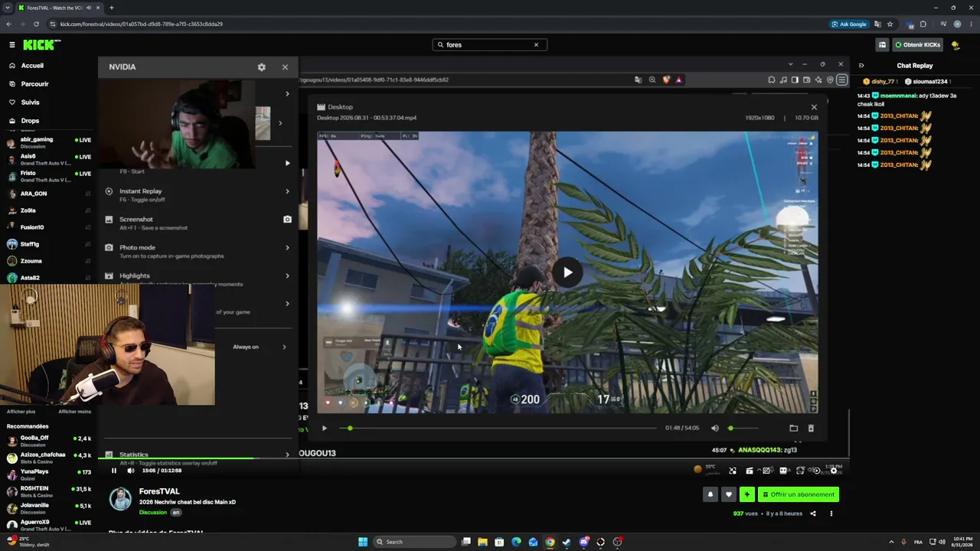Expand the Always on option chevron
980x551 pixels.
pos(284,347)
